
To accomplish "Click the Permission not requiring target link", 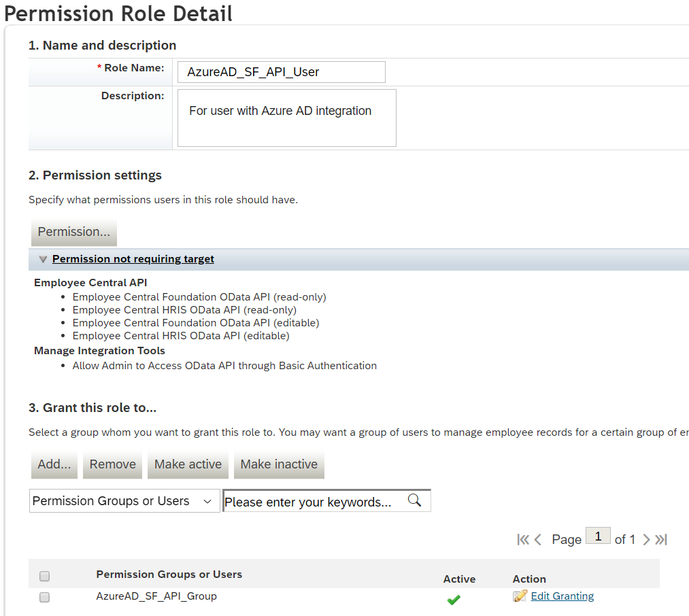I will tap(133, 259).
